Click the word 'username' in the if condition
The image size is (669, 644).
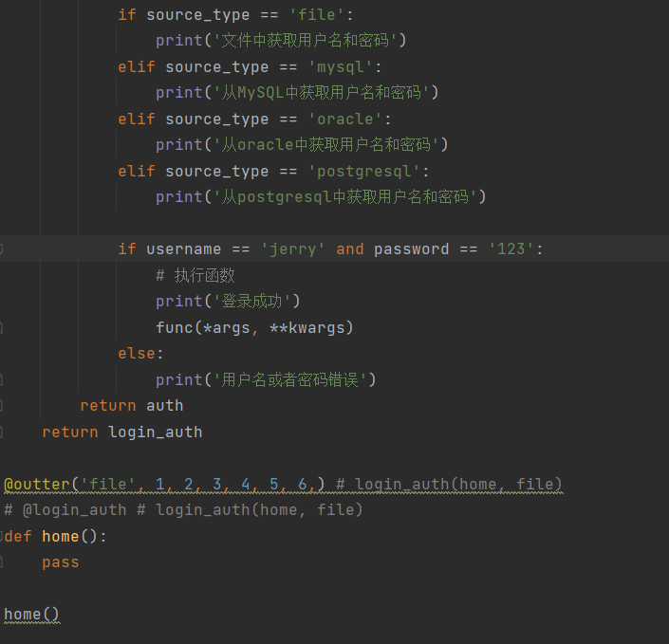click(183, 248)
